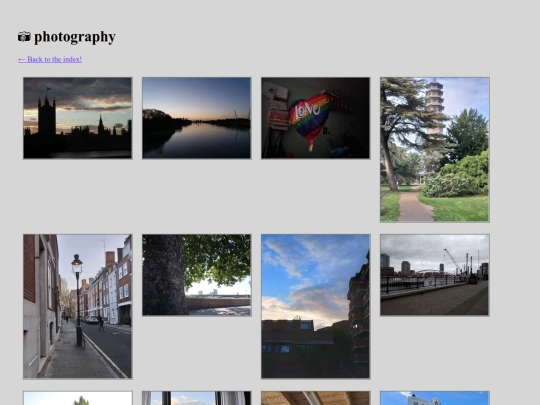View the rainbow Love heart balloon photo
The height and width of the screenshot is (405, 540).
point(315,118)
